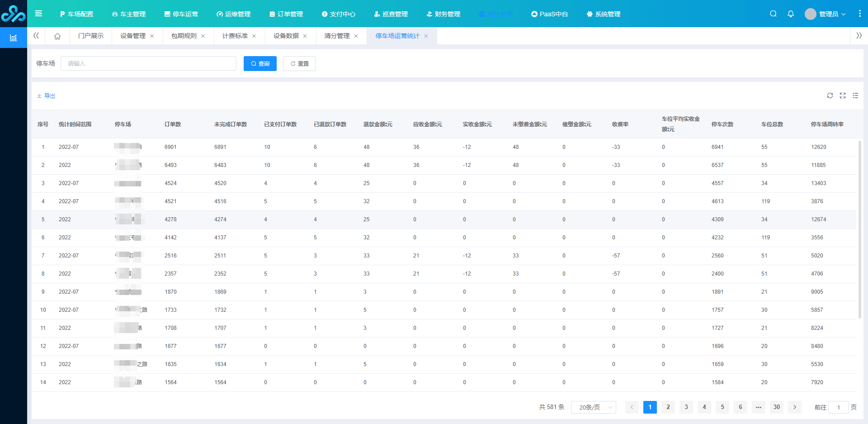This screenshot has width=868, height=424.
Task: Open the statistics chart sidebar icon
Action: click(x=14, y=38)
